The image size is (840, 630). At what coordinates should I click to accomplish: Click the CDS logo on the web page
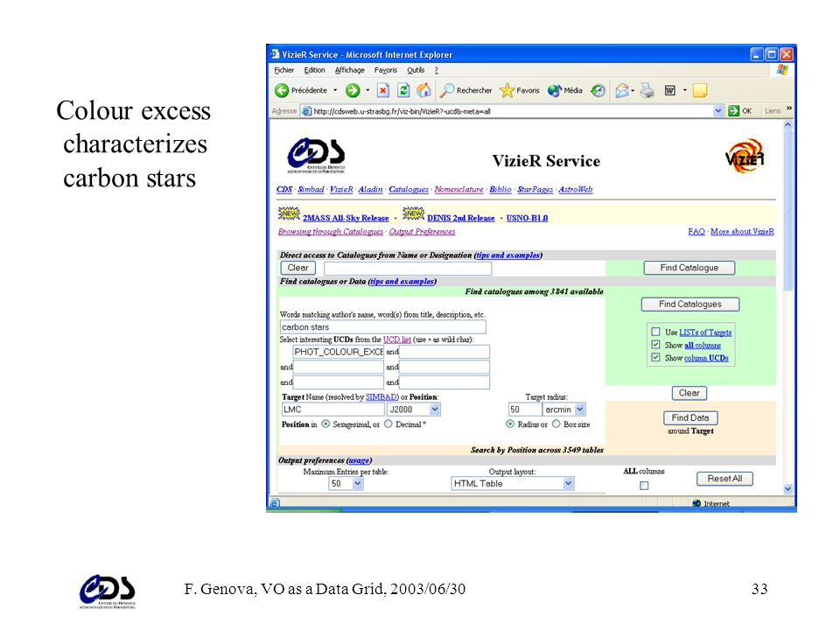pos(316,156)
